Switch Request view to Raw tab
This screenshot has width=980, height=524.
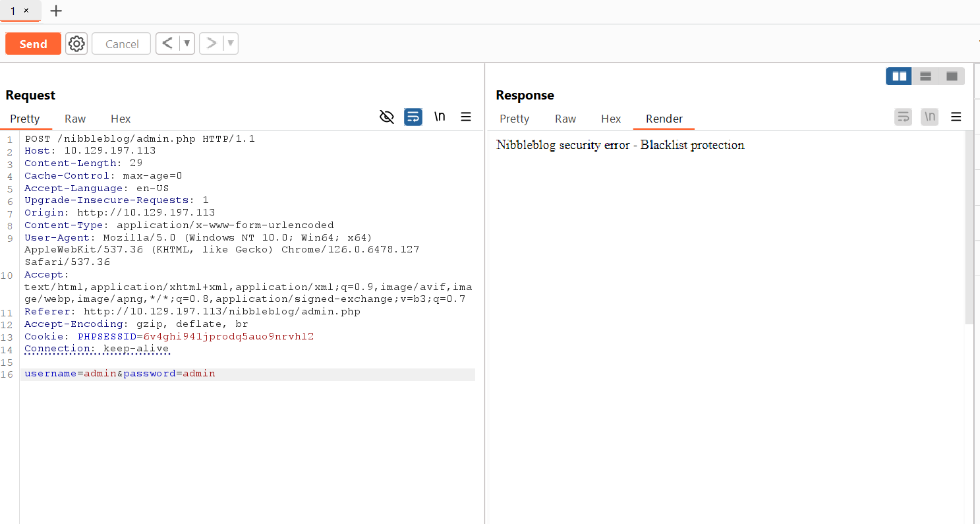[75, 119]
